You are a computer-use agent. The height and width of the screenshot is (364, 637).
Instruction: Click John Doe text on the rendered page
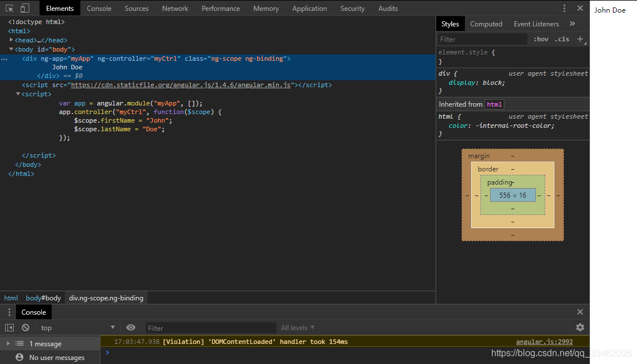coord(610,10)
